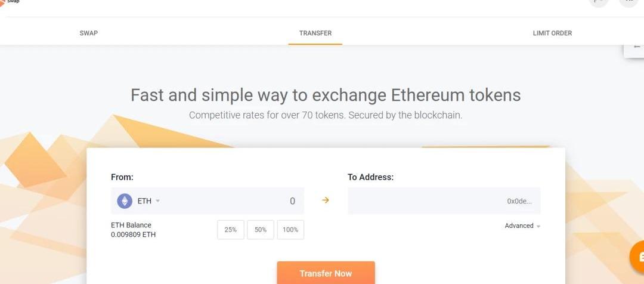Click the Transfer Now button
This screenshot has width=644, height=284.
[x=326, y=273]
